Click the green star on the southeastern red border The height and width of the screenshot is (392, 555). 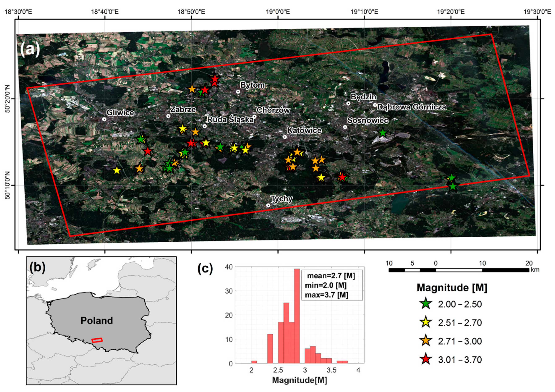[x=453, y=186]
